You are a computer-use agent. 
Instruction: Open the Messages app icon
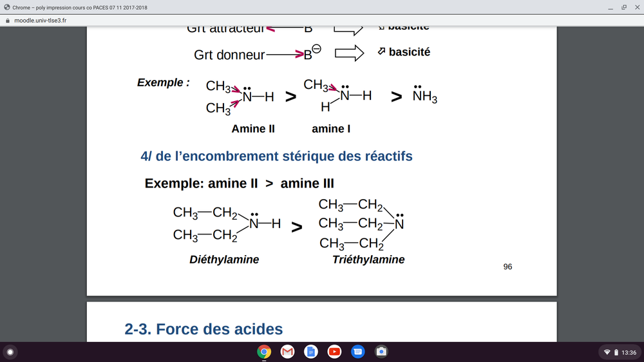coord(358,352)
